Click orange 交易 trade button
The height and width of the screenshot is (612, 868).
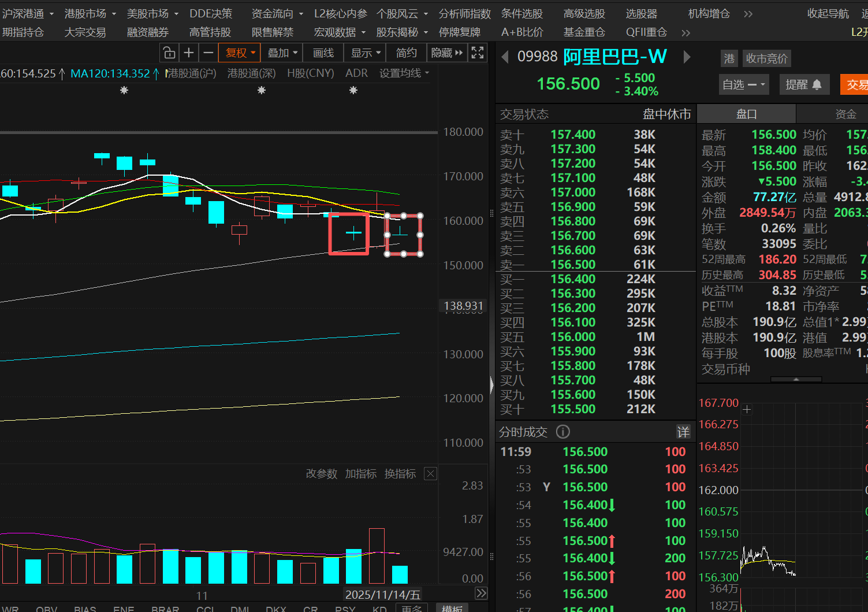(854, 85)
